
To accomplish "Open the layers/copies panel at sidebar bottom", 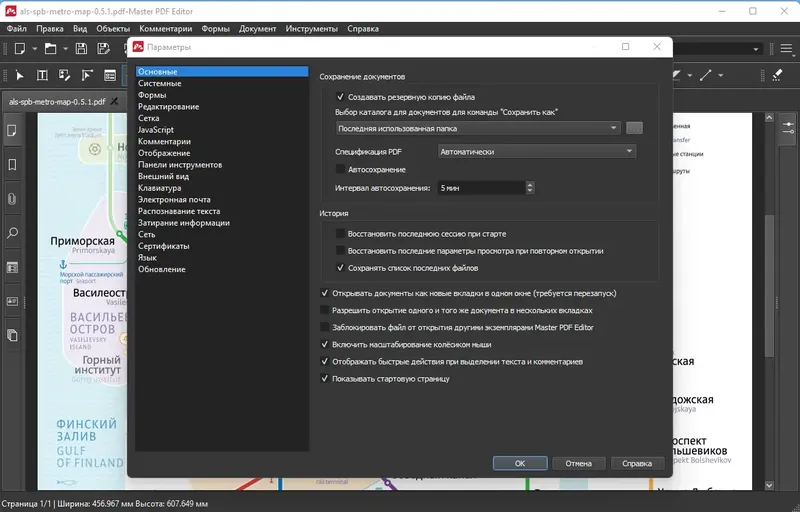I will pos(12,336).
